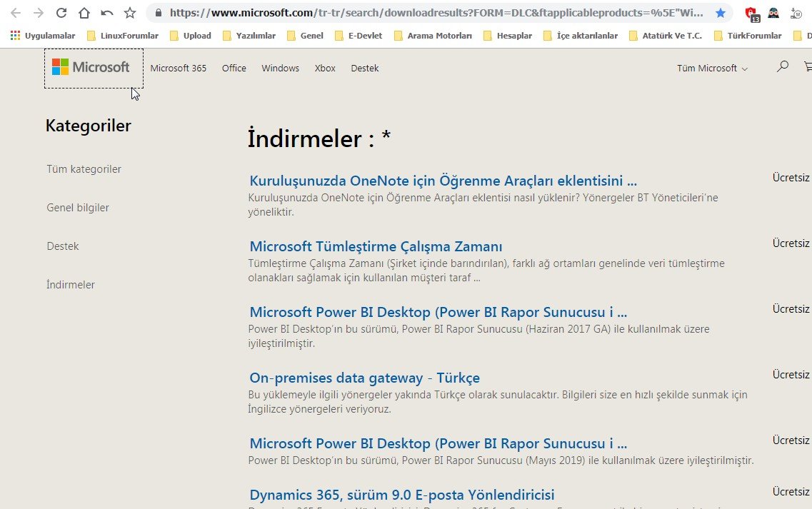Click Ücretsiz label beside Dynamics 365 result

[791, 492]
